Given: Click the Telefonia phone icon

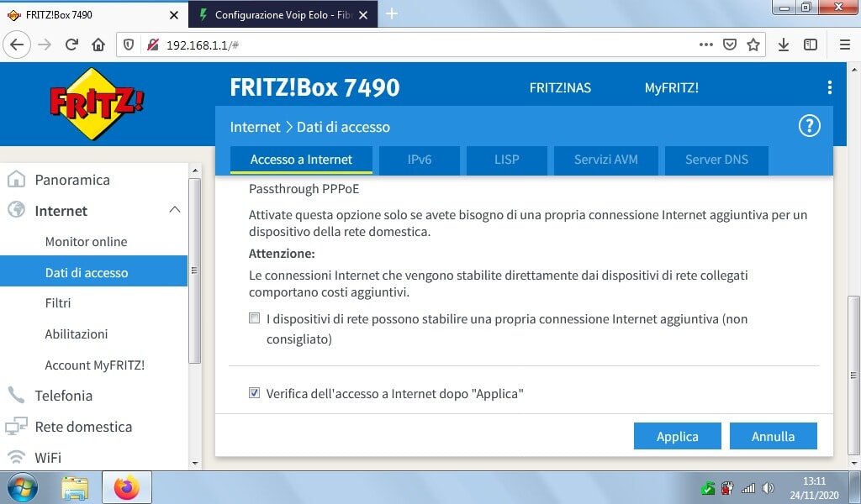Looking at the screenshot, I should coord(17,396).
